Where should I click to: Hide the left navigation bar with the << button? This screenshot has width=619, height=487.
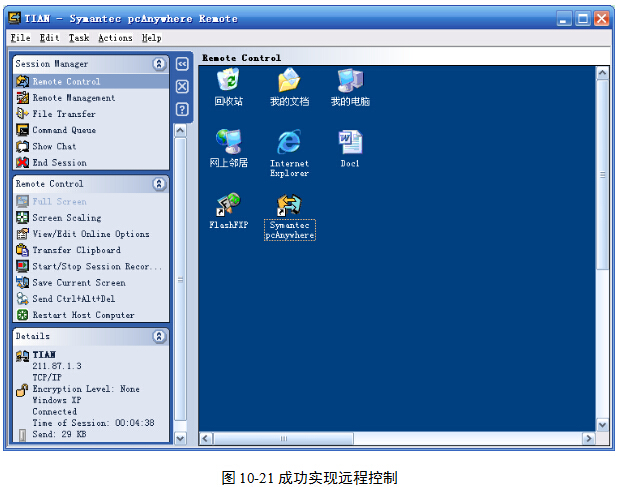182,64
